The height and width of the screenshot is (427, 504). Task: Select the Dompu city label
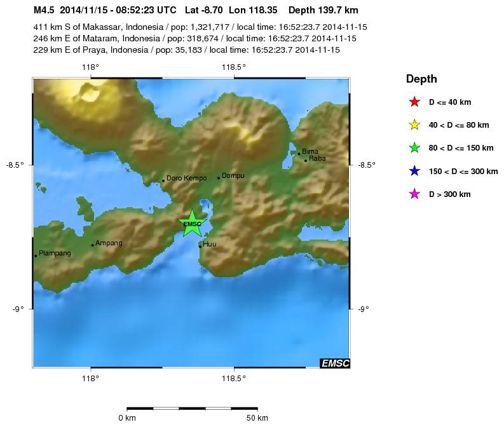click(x=233, y=176)
